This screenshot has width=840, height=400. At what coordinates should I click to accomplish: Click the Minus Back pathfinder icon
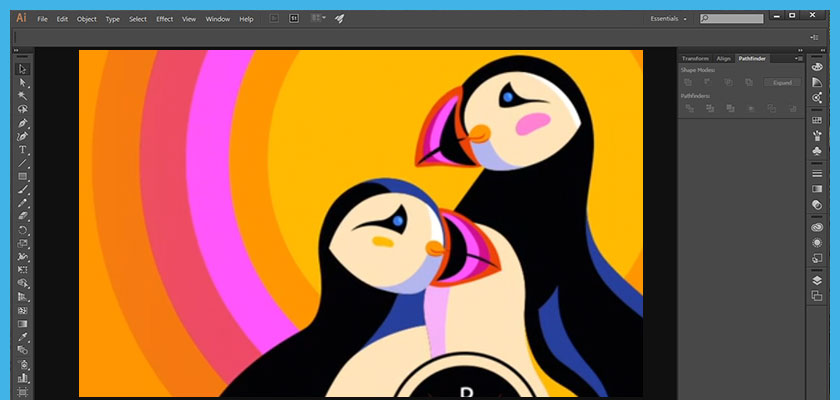tap(792, 108)
